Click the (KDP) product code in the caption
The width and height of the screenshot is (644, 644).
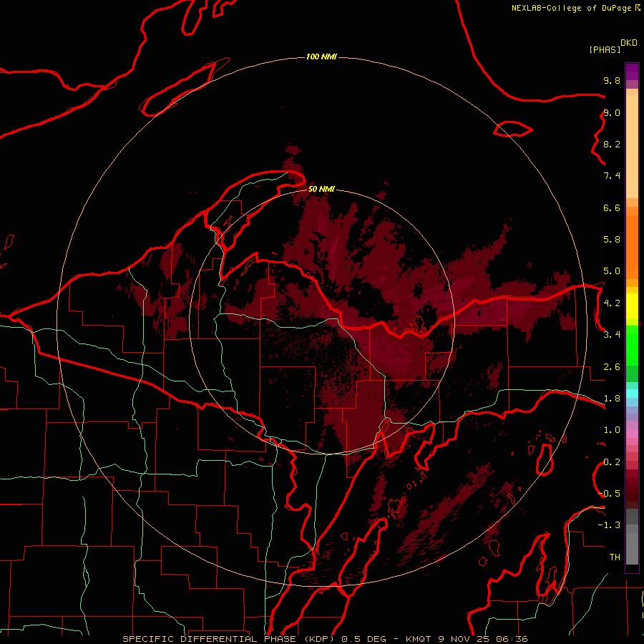click(321, 639)
